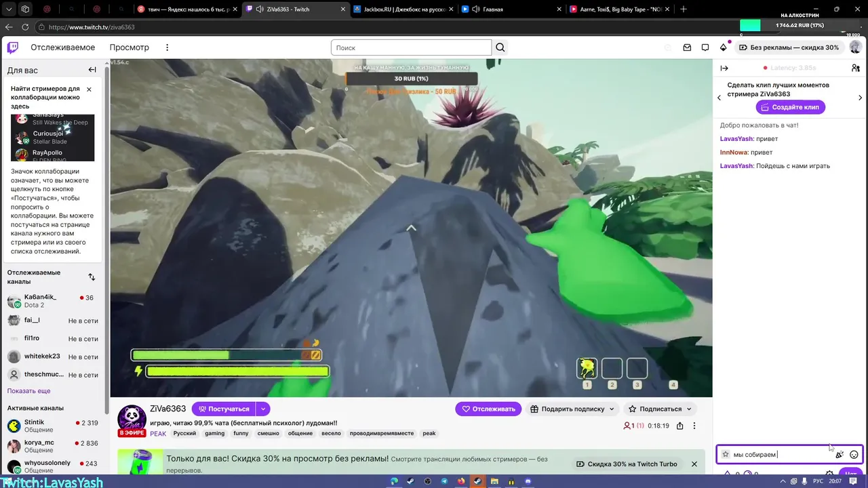Expand Показать еще followed channels

28,391
